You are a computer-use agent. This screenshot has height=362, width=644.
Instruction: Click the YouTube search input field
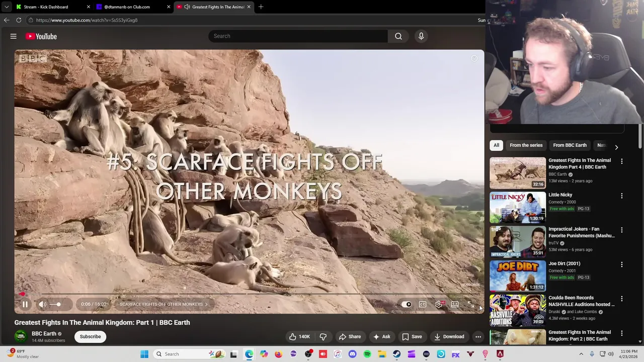pyautogui.click(x=298, y=36)
